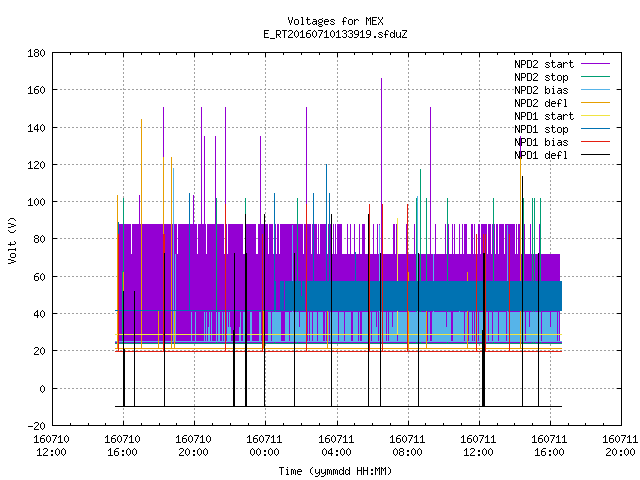Click the orange NPD2 defl legend line

tap(596, 103)
